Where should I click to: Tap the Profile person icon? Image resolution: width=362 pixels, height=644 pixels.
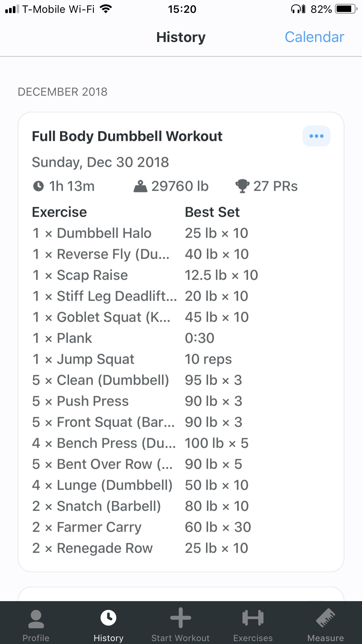tap(36, 619)
